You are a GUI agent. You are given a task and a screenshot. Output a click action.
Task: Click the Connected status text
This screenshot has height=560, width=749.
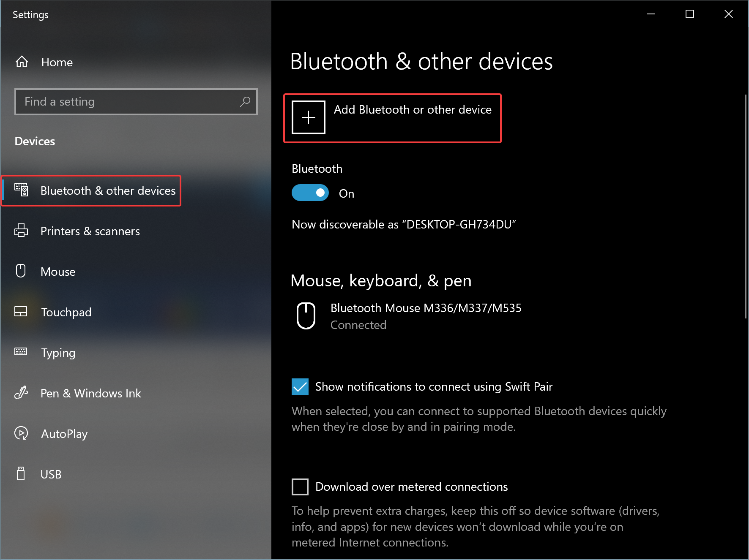pyautogui.click(x=358, y=325)
